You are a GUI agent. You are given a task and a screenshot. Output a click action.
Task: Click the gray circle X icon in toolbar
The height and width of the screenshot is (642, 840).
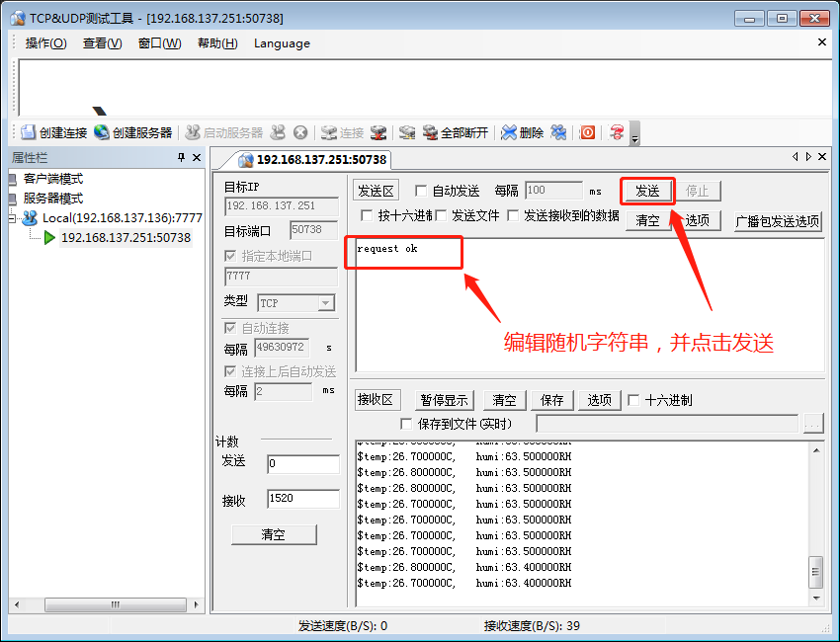300,131
